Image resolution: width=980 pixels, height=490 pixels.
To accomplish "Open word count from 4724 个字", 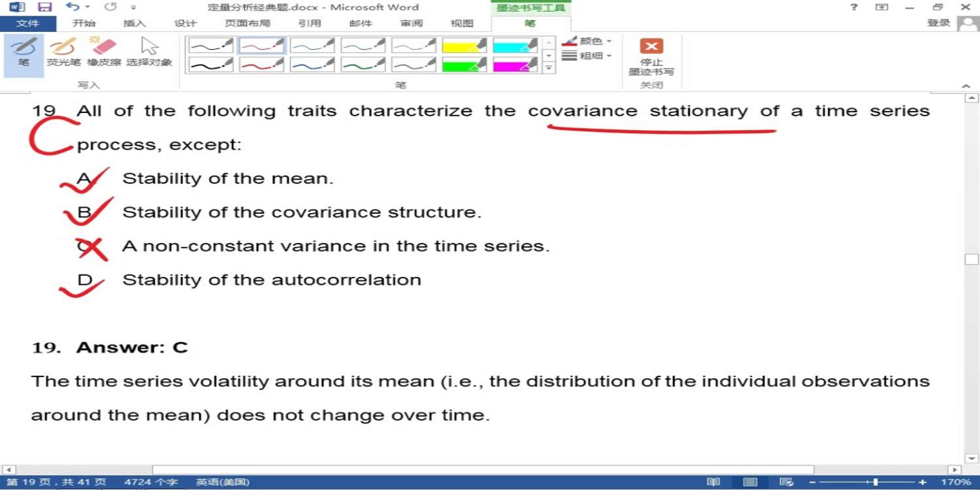I will pyautogui.click(x=151, y=482).
